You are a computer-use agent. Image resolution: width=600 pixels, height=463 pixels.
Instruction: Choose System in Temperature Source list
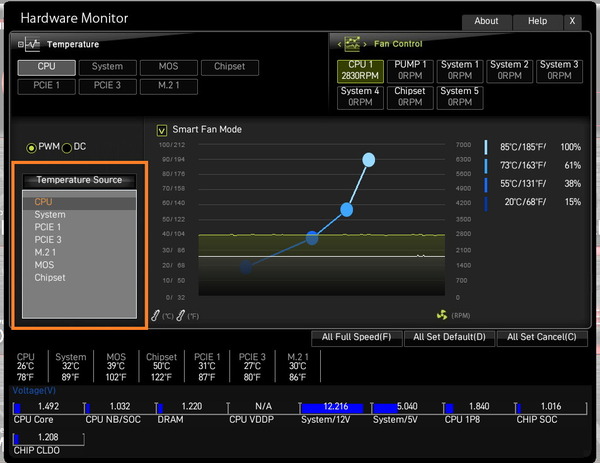pos(50,215)
